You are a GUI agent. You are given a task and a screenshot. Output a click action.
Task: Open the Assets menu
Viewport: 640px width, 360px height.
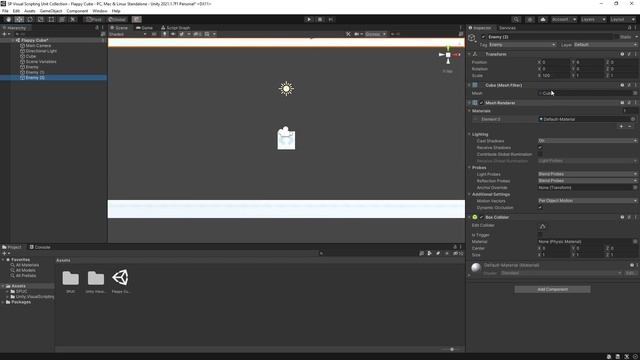pyautogui.click(x=30, y=11)
